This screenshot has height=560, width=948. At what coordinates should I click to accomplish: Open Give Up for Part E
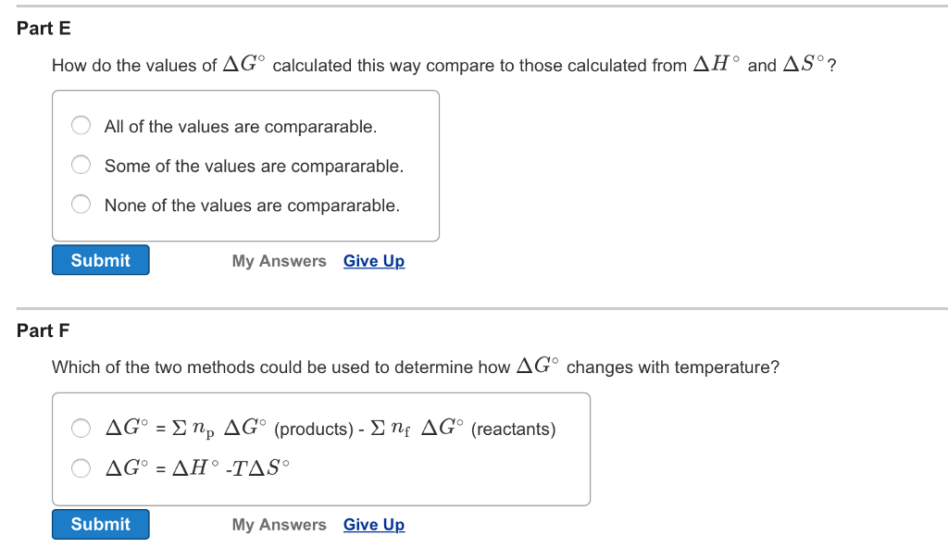pos(373,261)
